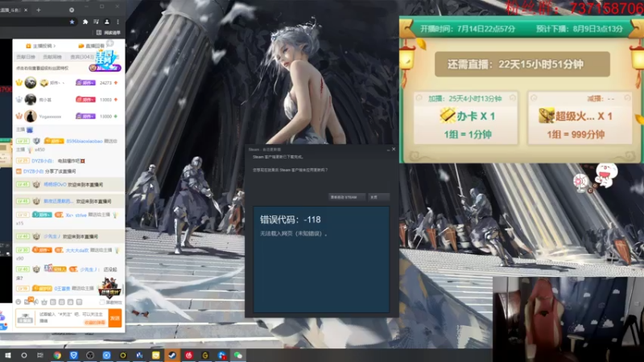
Task: Open WeChat from the taskbar
Action: 238,355
